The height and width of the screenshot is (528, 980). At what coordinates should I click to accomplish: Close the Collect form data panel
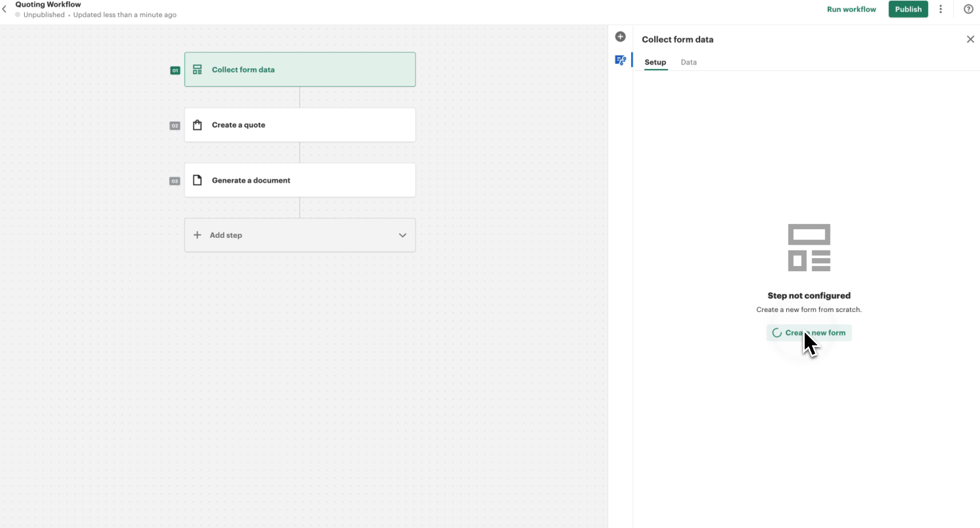970,39
